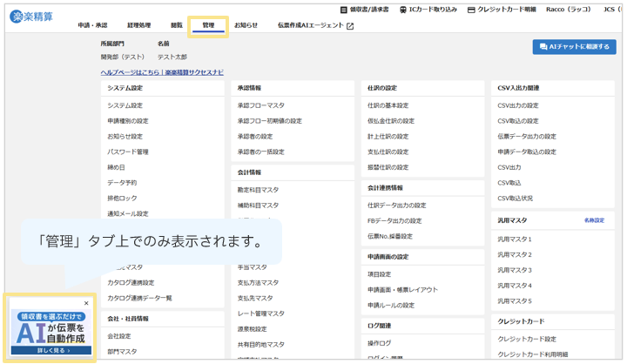Open 領収書/請求書 from the top bar
The height and width of the screenshot is (364, 627).
(x=364, y=10)
